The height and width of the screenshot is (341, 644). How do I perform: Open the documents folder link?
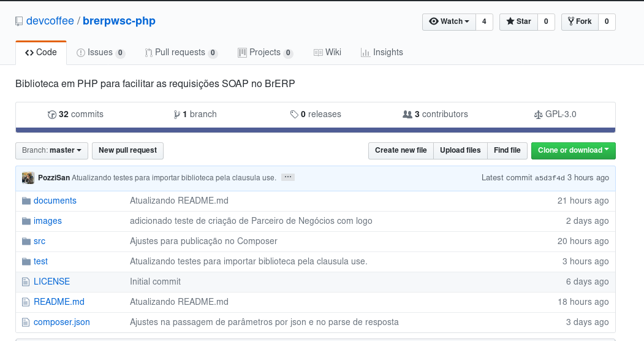pos(55,201)
